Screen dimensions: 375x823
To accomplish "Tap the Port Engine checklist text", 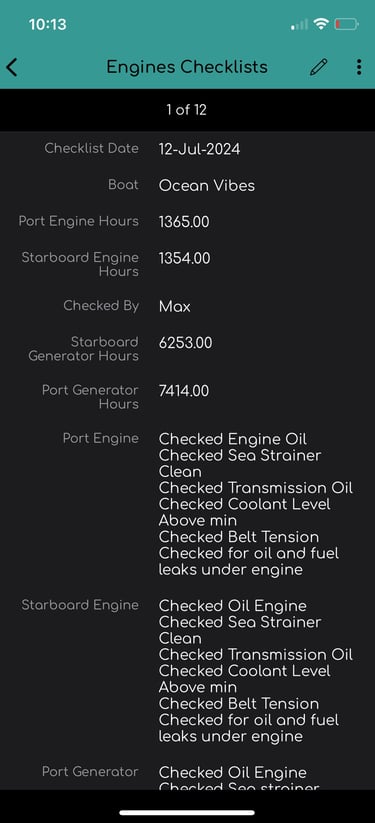I will pos(256,504).
